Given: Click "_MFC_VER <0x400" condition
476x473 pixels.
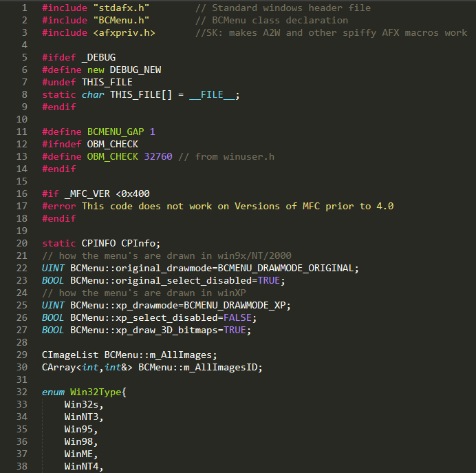Looking at the screenshot, I should [x=107, y=194].
